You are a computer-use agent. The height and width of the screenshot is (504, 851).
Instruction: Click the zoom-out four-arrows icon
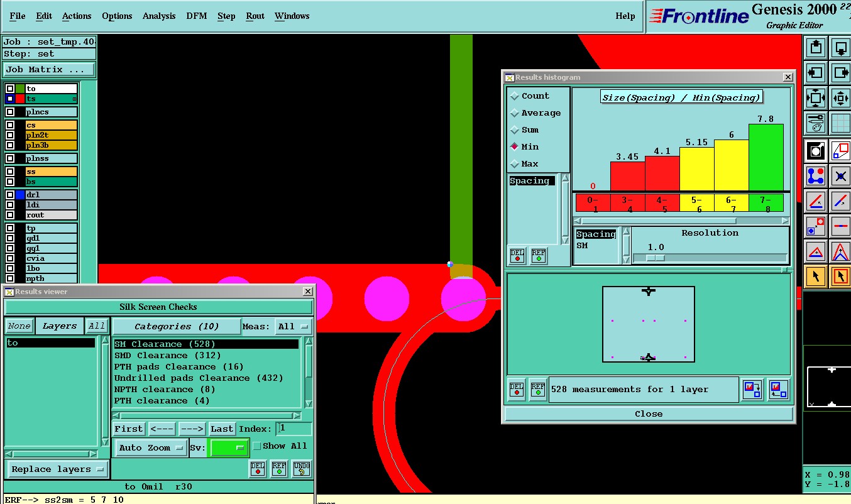[816, 99]
